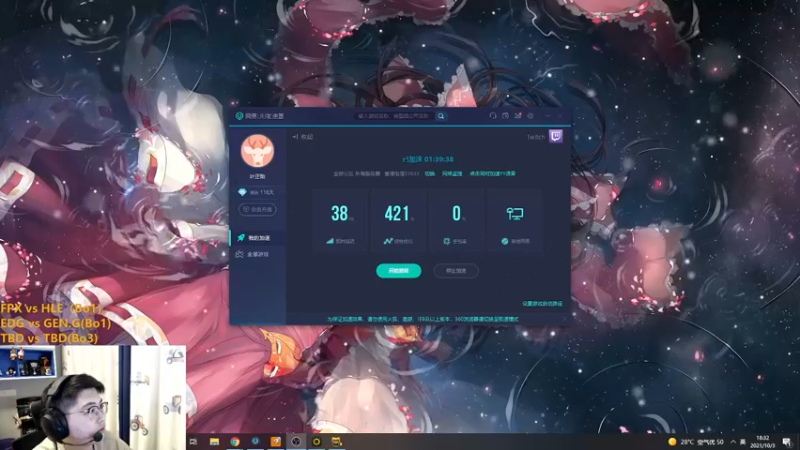Open the 网络监控 link
The height and width of the screenshot is (450, 800).
point(452,174)
